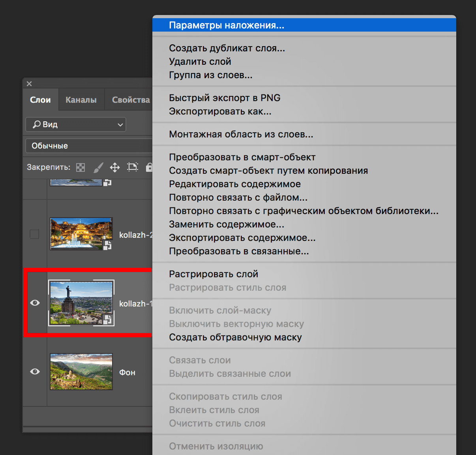Select Растрировать слой menu entry
476x455 pixels.
click(214, 274)
